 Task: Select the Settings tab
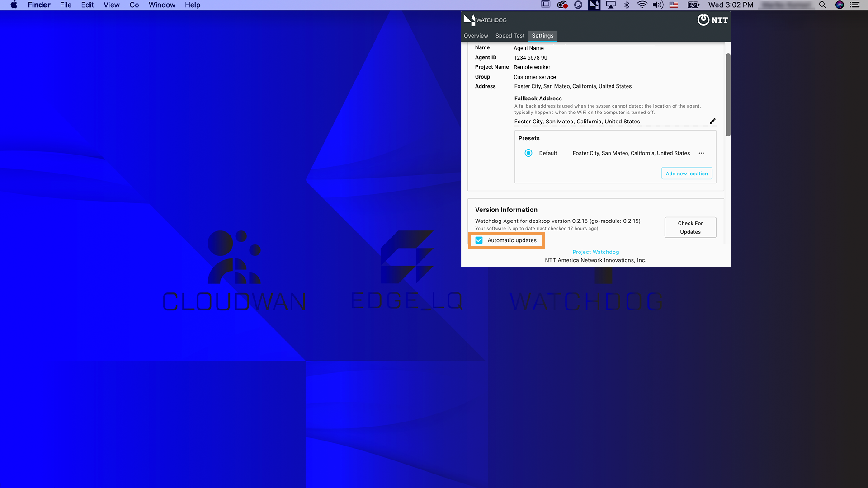coord(542,36)
